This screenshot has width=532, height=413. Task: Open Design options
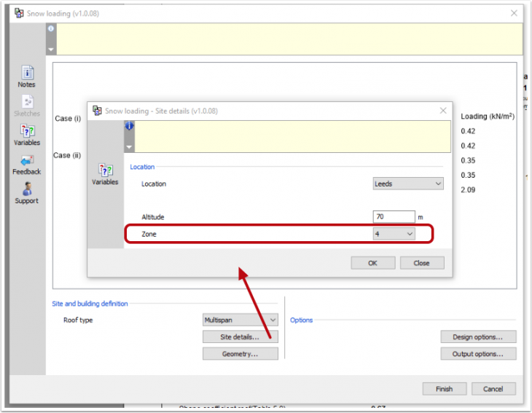[478, 337]
